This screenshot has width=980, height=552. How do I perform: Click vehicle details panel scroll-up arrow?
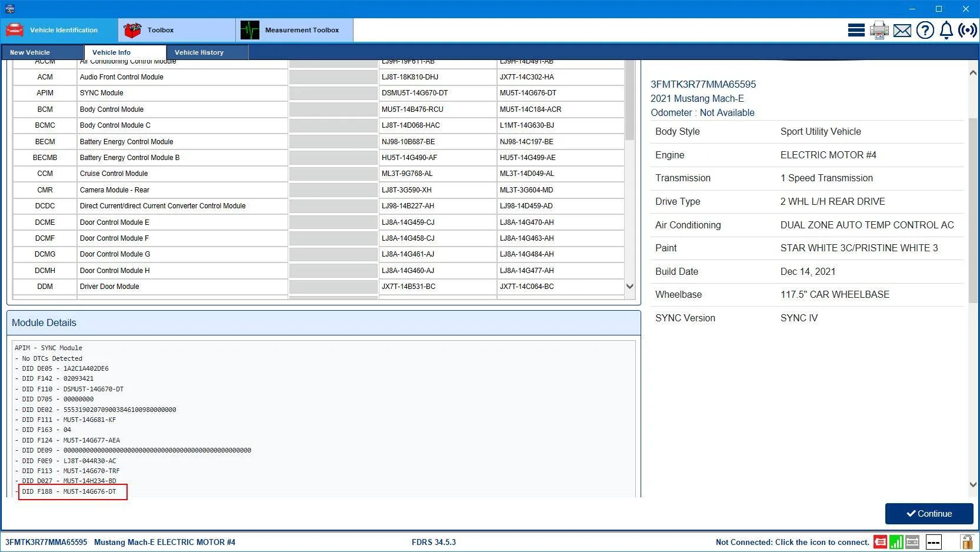[x=972, y=73]
